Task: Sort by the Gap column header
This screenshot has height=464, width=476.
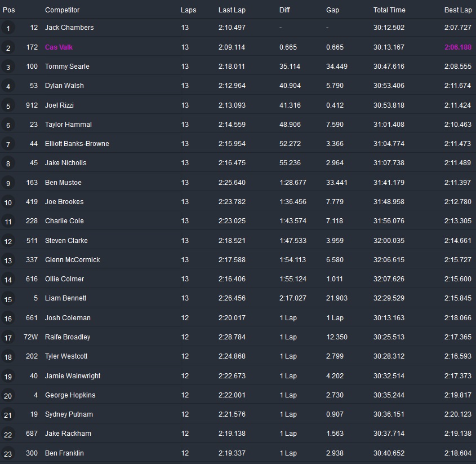Action: point(332,10)
